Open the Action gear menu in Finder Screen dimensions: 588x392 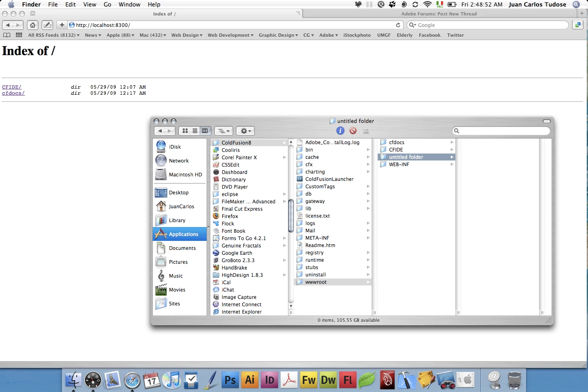coord(245,131)
